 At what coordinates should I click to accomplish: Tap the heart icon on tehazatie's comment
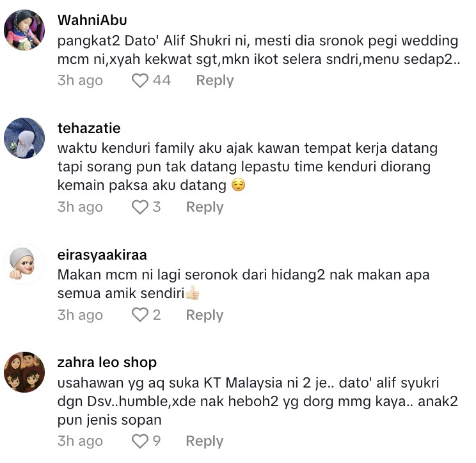point(140,207)
